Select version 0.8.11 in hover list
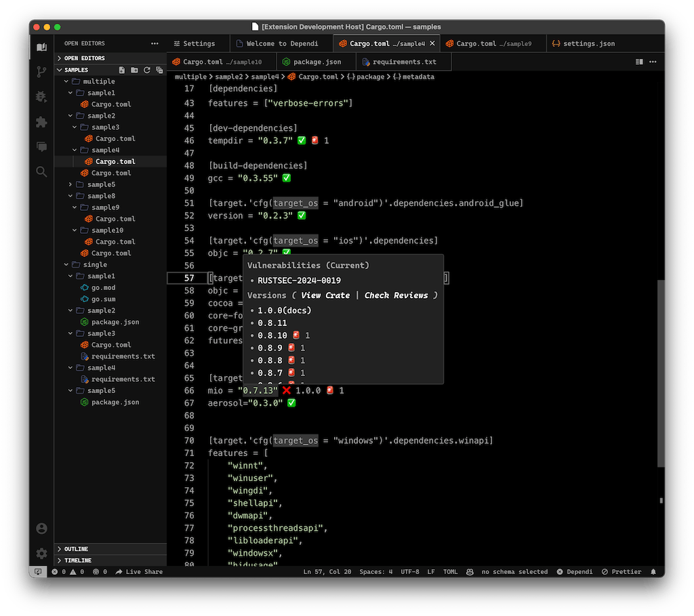Screen dimensions: 694x616 272,323
